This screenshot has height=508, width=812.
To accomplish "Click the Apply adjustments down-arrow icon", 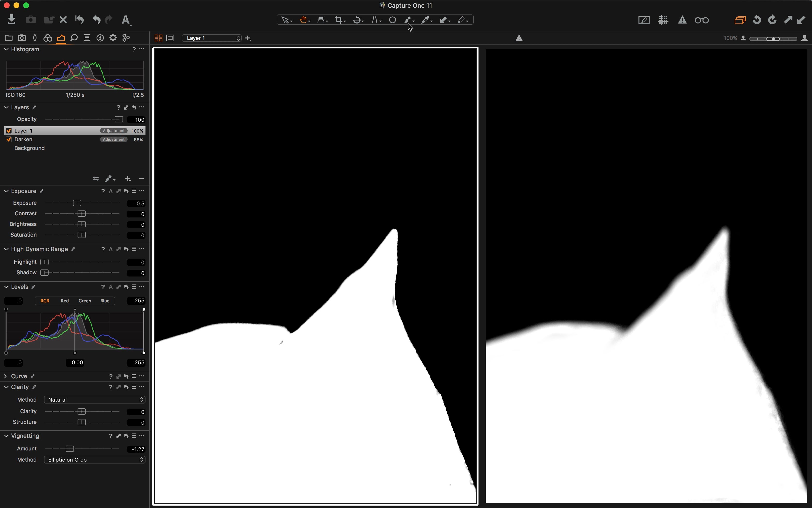I will (801, 20).
